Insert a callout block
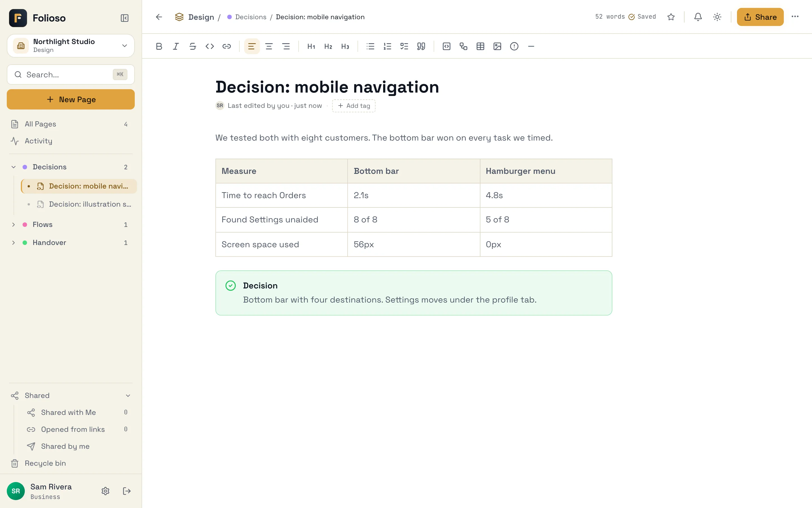812x508 pixels. click(x=514, y=46)
